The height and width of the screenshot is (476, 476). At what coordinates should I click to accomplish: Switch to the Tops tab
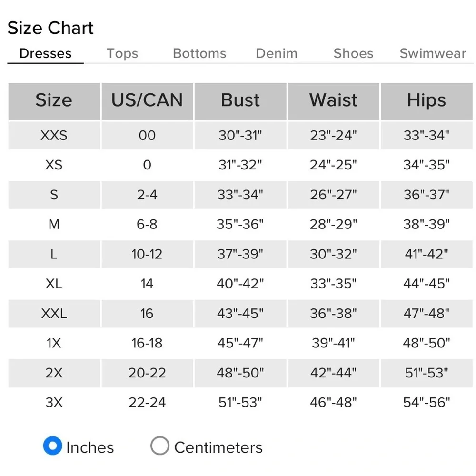pos(122,53)
